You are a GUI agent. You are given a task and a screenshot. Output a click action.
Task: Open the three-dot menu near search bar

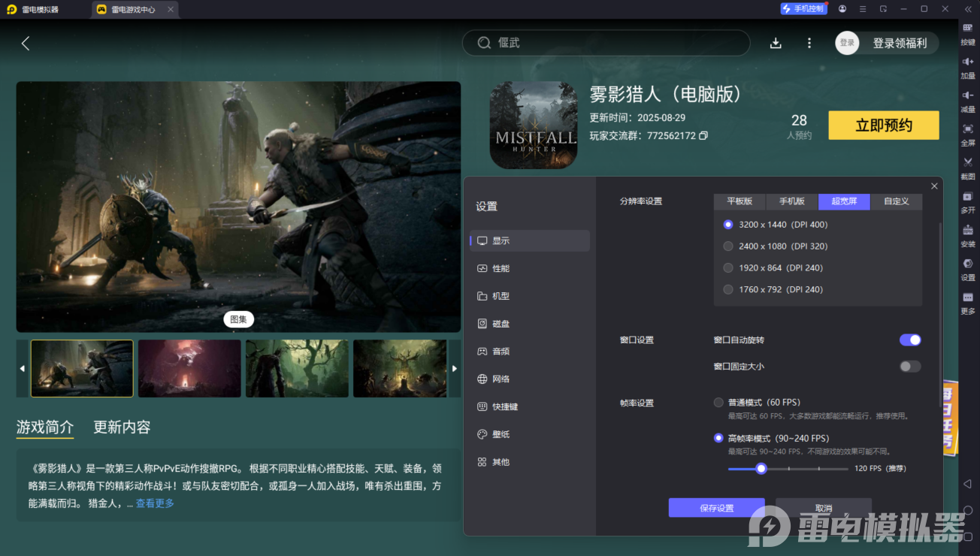(809, 44)
